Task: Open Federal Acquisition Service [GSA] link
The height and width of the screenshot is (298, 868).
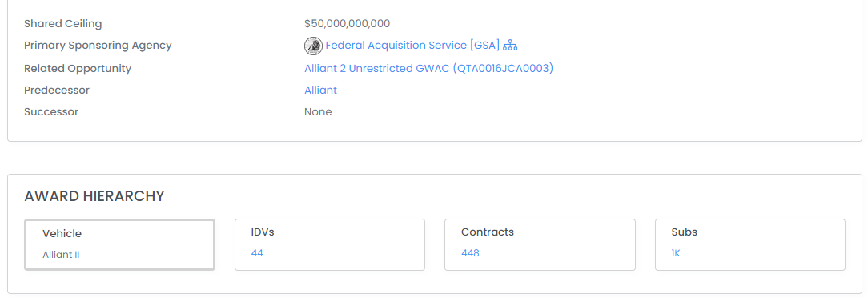Action: [x=412, y=46]
